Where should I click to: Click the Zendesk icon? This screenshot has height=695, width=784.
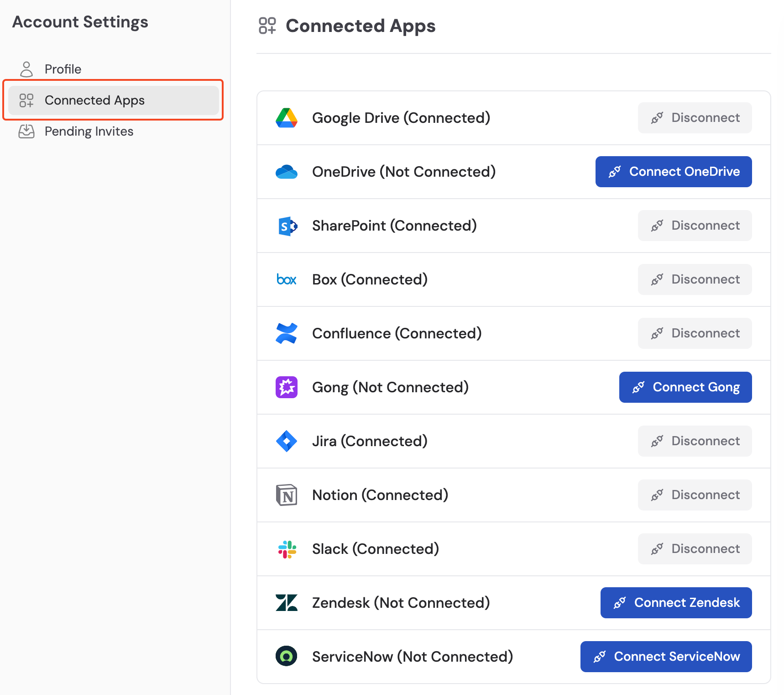[287, 603]
